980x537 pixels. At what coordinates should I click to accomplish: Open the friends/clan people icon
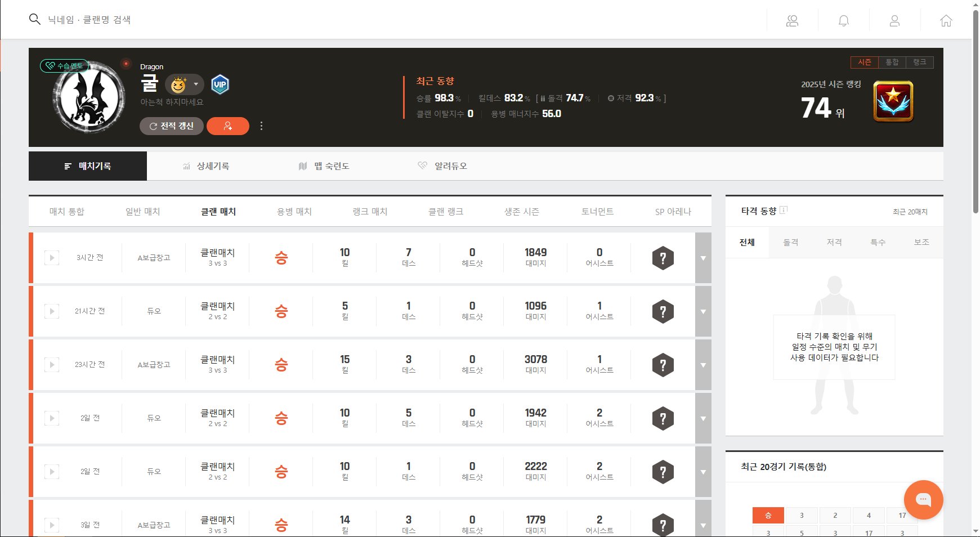[792, 21]
